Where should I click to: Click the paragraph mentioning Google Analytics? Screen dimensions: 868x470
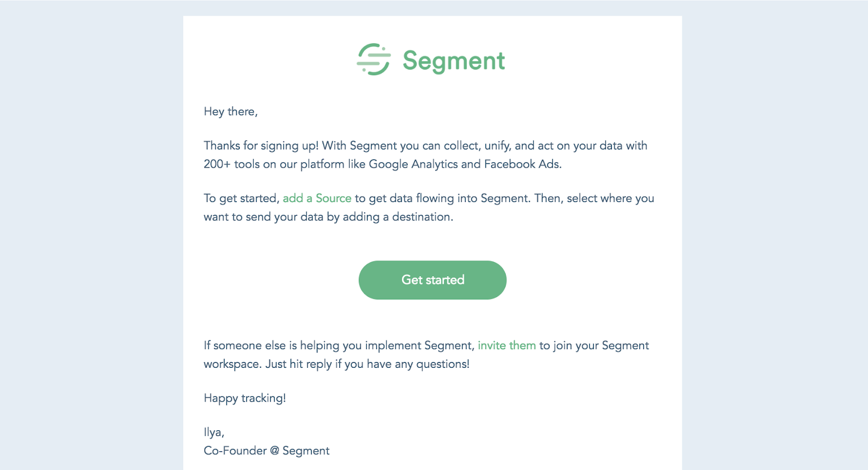coord(425,155)
